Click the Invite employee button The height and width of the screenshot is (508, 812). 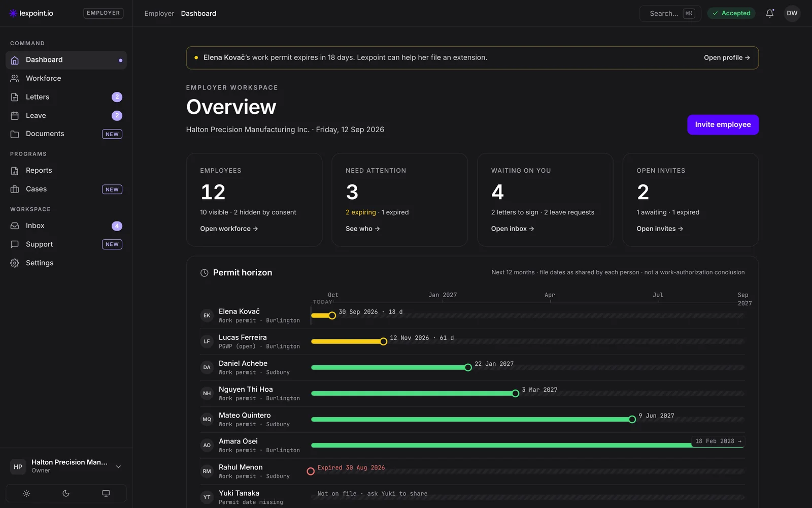click(x=723, y=124)
